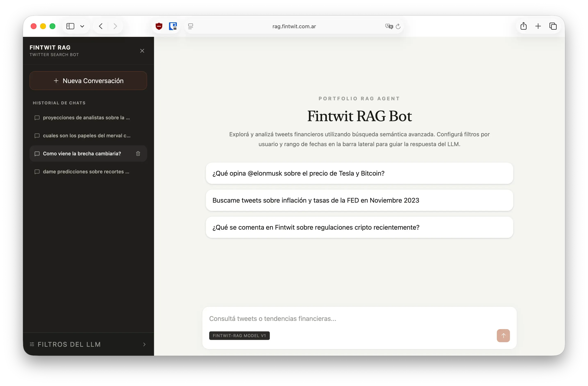The height and width of the screenshot is (386, 588).
Task: Expand Filtros del LLM chevron arrow
Action: 144,344
